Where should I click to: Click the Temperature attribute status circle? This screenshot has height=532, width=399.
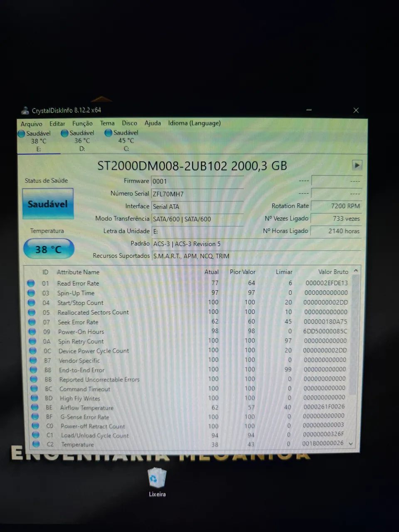[36, 444]
